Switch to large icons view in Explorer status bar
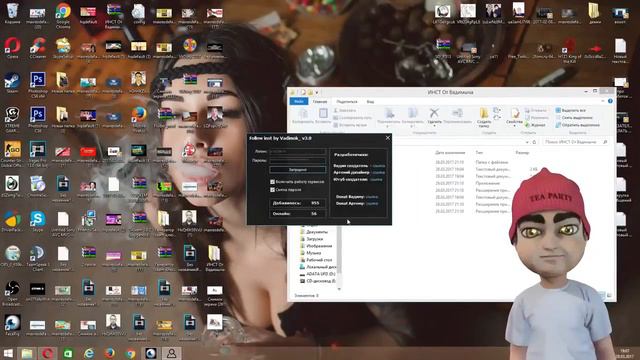The width and height of the screenshot is (640, 360). coord(609,295)
